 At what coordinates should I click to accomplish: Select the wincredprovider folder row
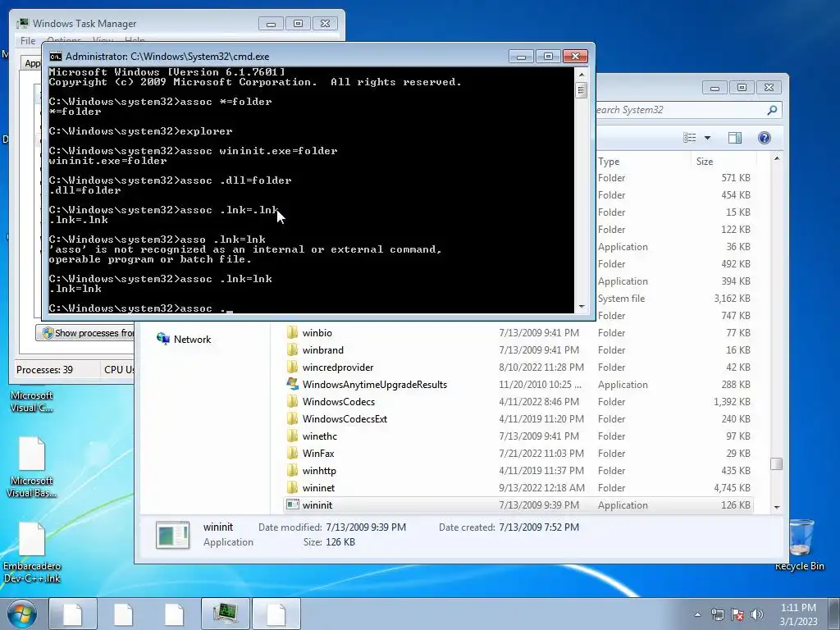tap(518, 367)
